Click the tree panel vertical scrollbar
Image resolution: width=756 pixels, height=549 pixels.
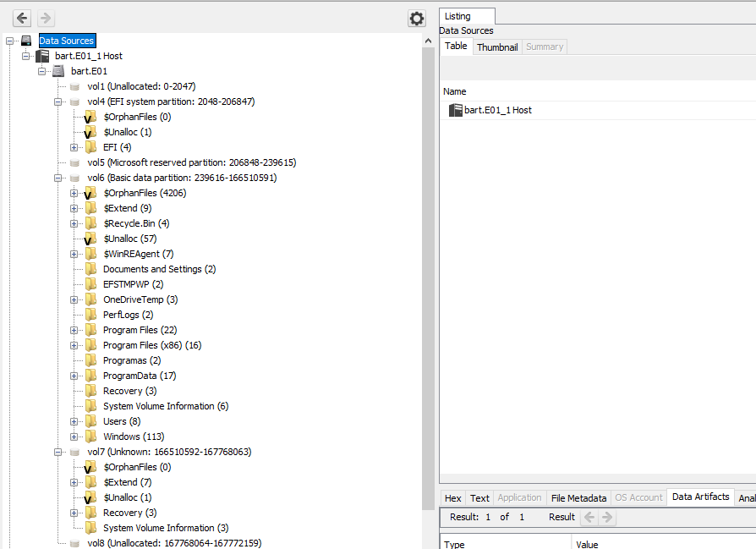coord(429,254)
